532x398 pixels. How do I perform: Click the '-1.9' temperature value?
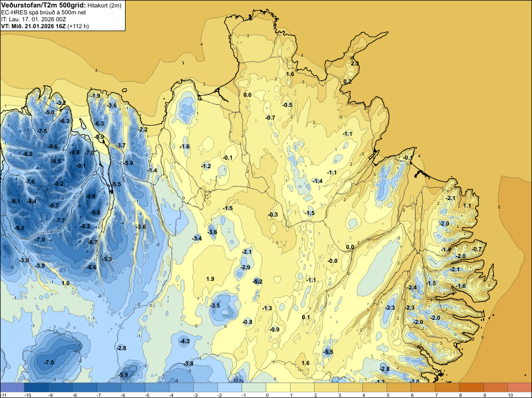point(95,96)
